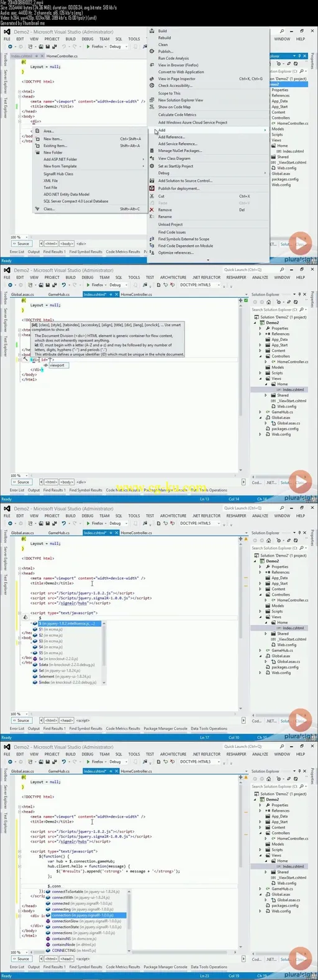Click the icon beside containsNS suggestion
318x980 pixels.
pyautogui.click(x=48, y=939)
